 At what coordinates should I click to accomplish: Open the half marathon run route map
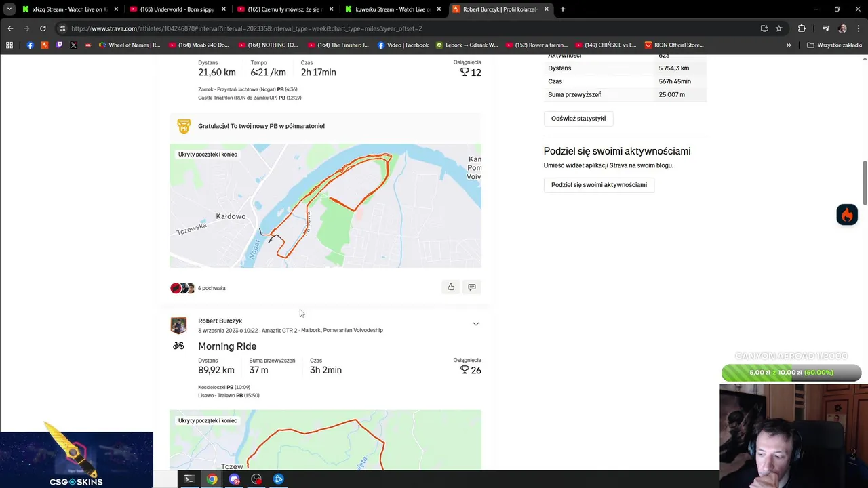325,205
